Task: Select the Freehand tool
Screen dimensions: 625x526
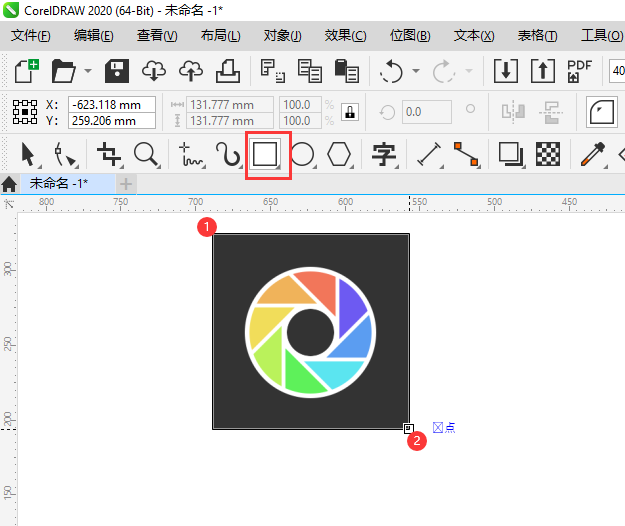Action: (x=191, y=154)
